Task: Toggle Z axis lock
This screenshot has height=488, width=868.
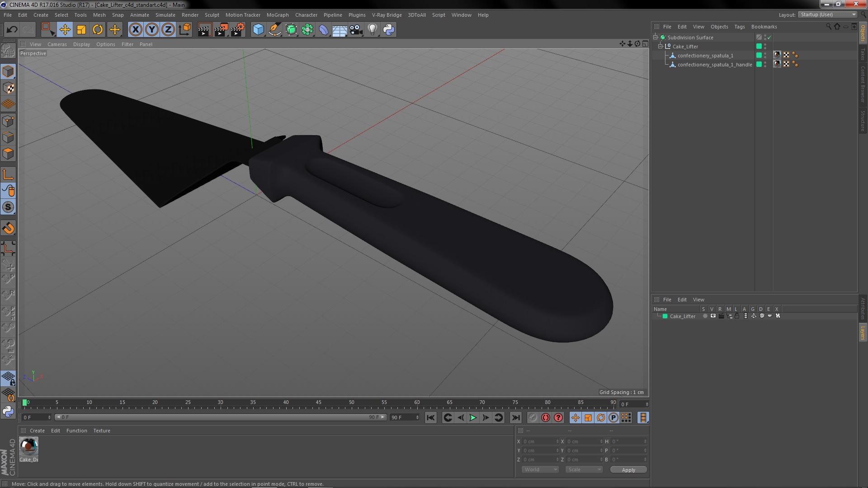Action: point(168,30)
